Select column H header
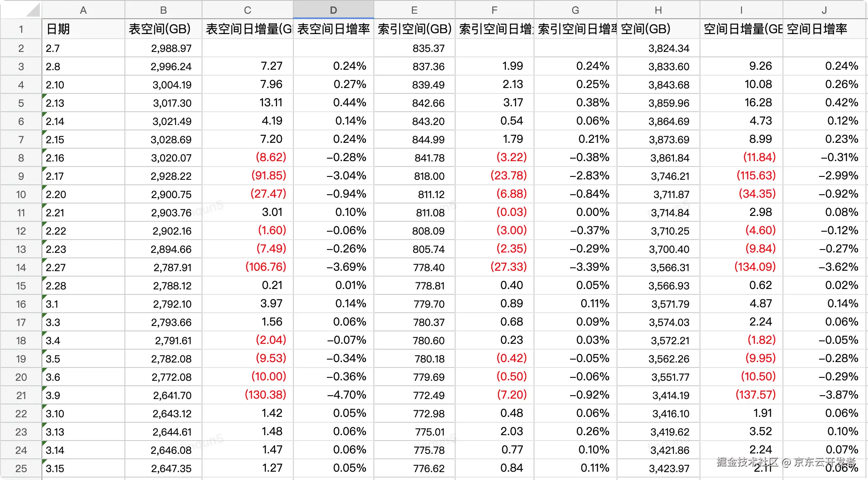This screenshot has width=868, height=480. click(x=658, y=10)
